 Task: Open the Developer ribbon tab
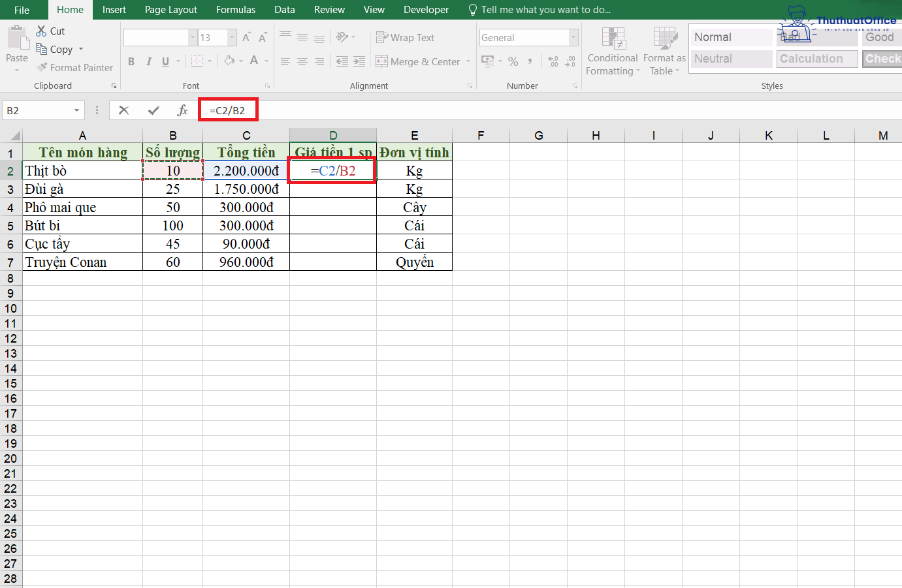[x=426, y=9]
